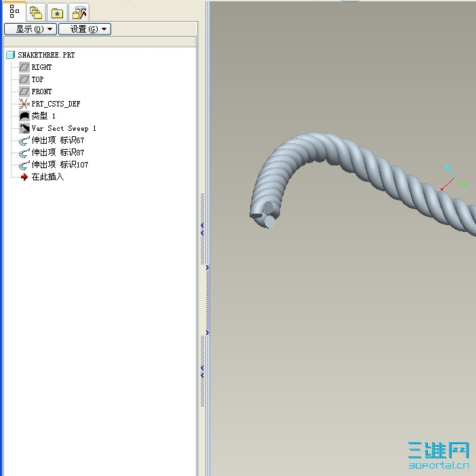Viewport: 476px width, 476px height.
Task: Switch to the Folder Browser tab
Action: pyautogui.click(x=36, y=12)
